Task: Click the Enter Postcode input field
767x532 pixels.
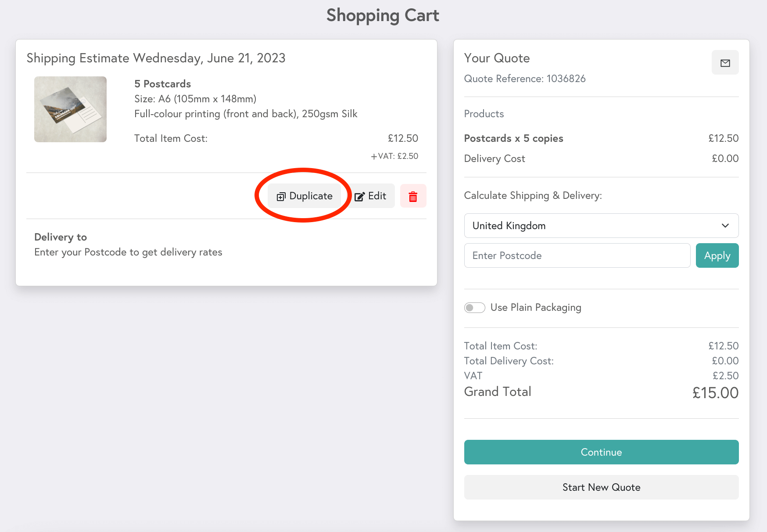Action: pyautogui.click(x=577, y=255)
